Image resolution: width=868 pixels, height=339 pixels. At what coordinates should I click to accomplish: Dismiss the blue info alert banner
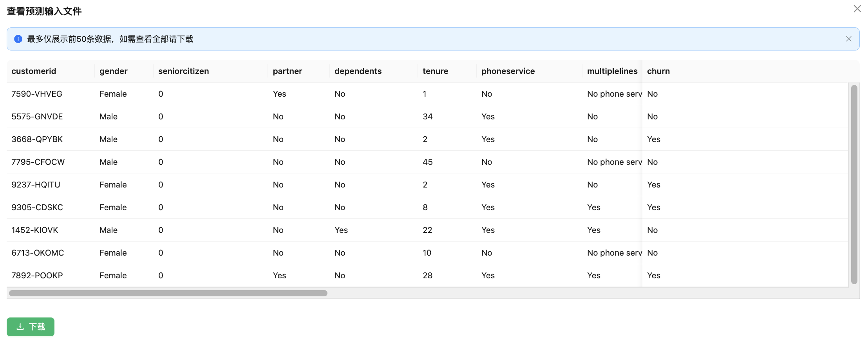click(x=848, y=39)
